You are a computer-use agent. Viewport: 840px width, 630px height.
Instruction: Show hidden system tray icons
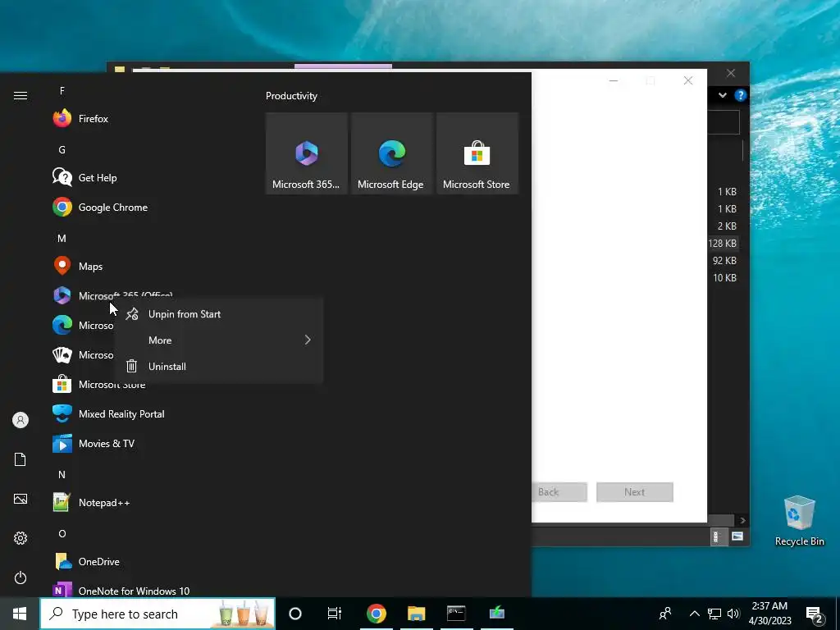tap(694, 614)
